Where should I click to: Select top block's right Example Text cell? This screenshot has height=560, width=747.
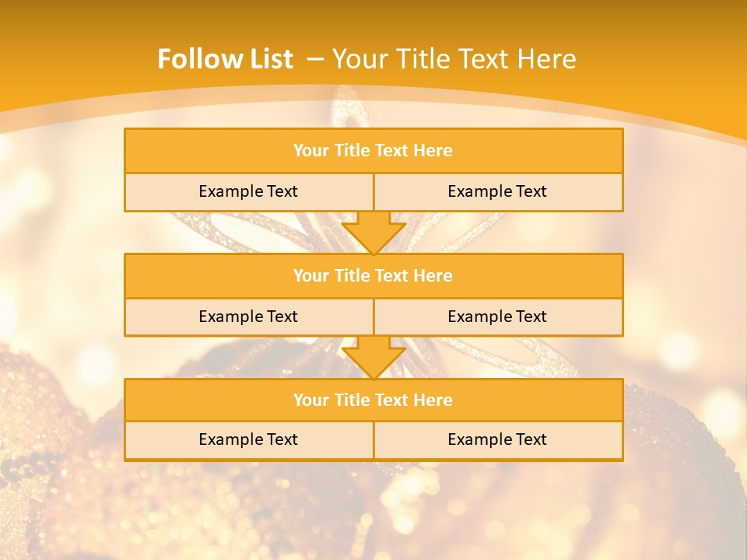click(x=497, y=191)
